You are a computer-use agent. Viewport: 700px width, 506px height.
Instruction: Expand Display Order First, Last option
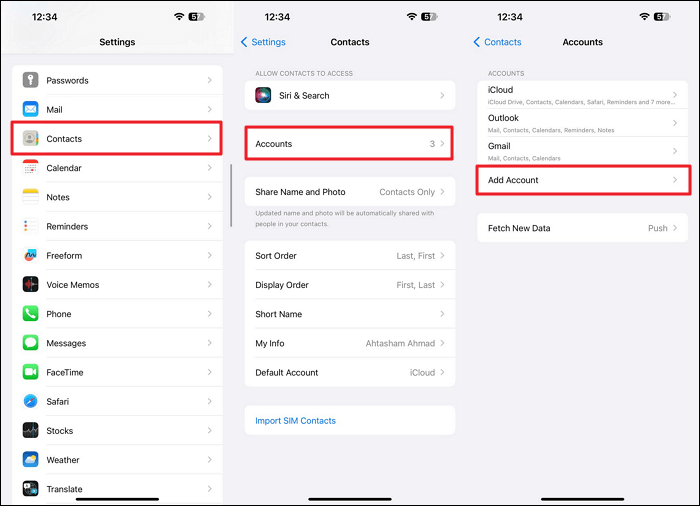(x=350, y=285)
